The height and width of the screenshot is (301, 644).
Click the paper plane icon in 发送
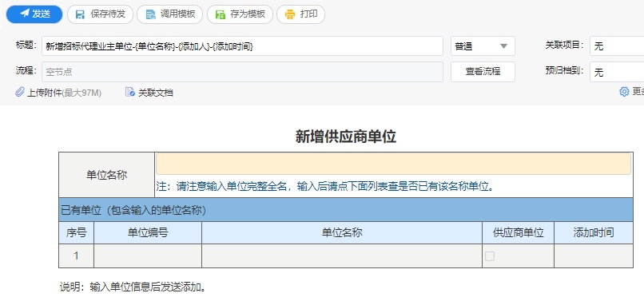[25, 14]
